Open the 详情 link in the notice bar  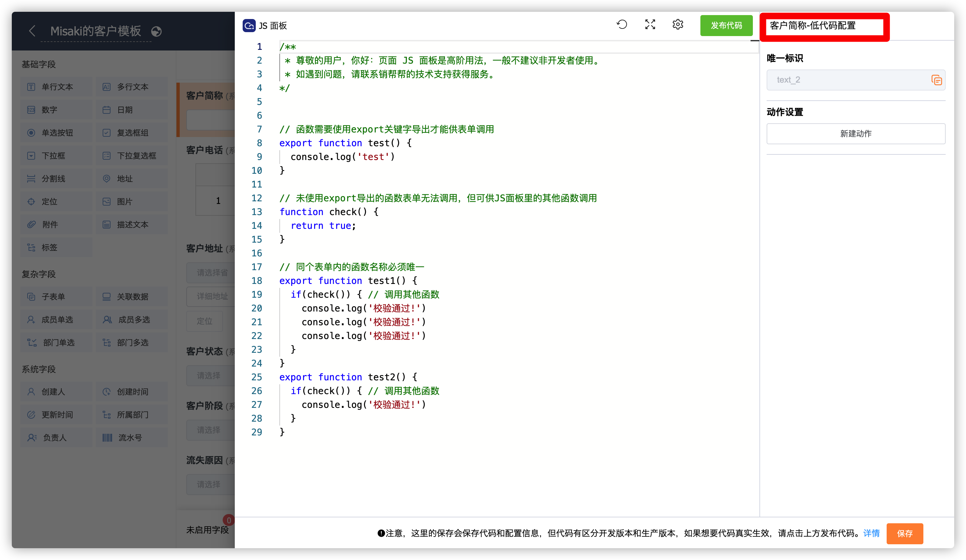pos(871,533)
